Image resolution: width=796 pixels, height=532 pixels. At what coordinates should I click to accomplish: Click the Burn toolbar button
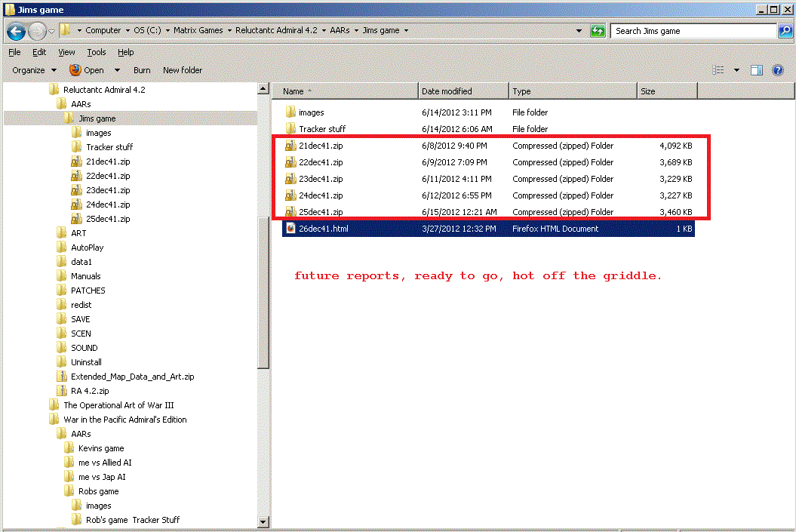(x=142, y=70)
